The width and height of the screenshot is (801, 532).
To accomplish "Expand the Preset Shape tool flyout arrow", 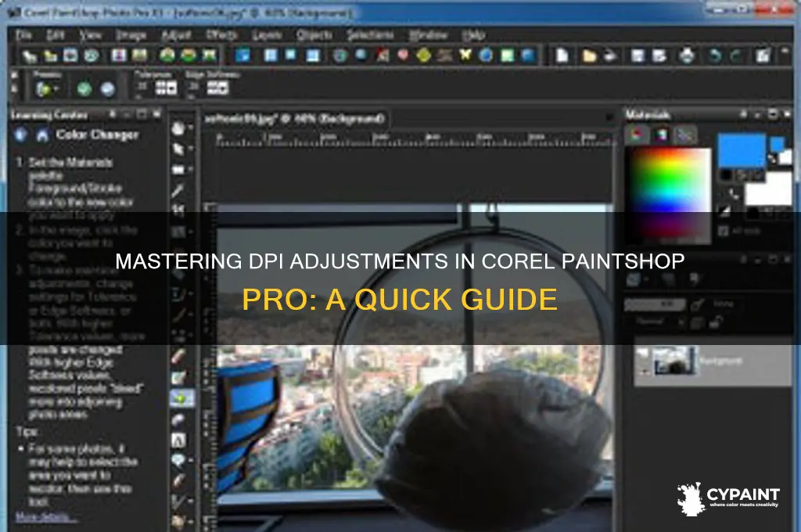I will point(191,461).
